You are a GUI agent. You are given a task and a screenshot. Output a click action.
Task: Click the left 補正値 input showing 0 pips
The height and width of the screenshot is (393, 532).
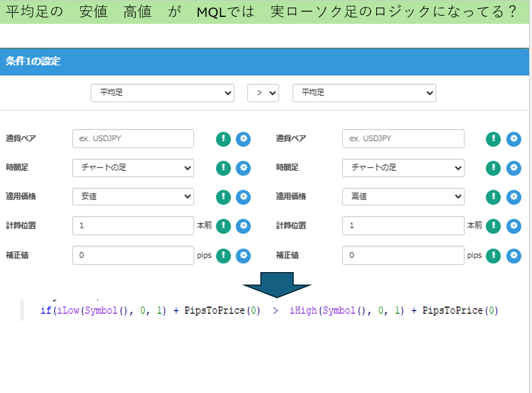pos(133,255)
